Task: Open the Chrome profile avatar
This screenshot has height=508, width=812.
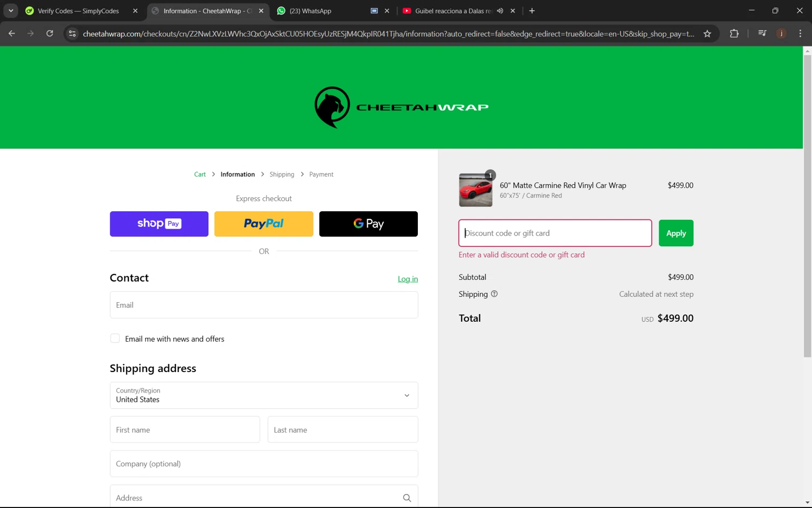Action: click(x=781, y=34)
